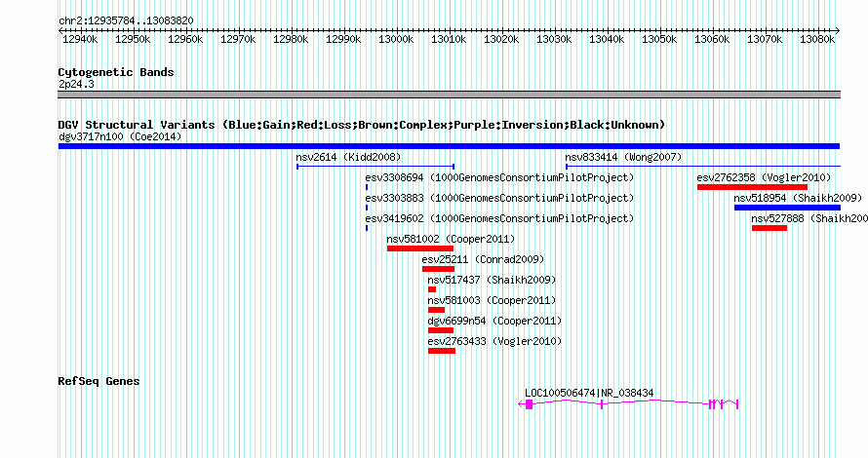Click the thin blue nsv2614 span line
The width and height of the screenshot is (868, 458).
tap(375, 167)
